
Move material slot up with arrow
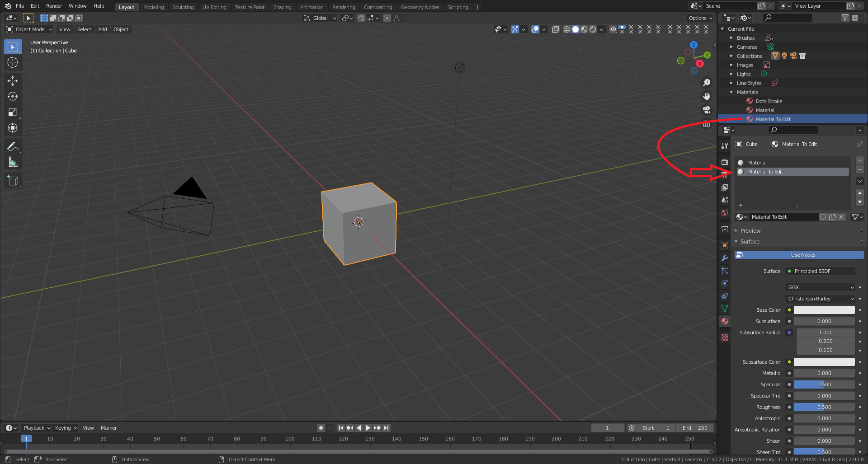coord(860,193)
